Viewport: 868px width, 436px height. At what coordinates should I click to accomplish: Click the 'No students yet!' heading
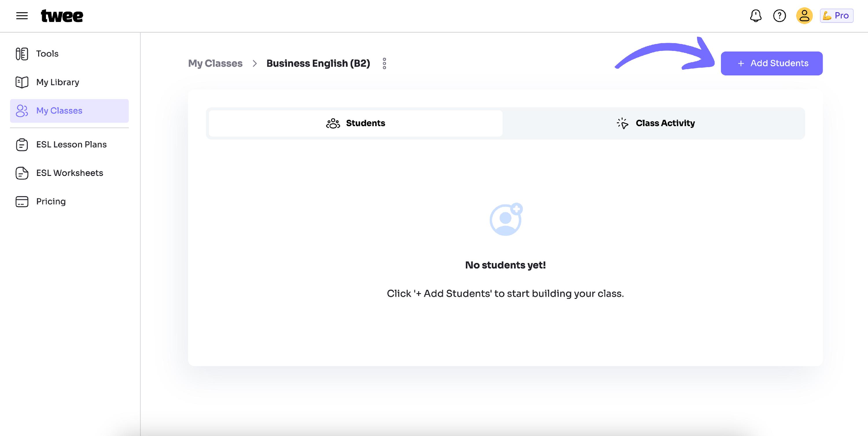pyautogui.click(x=505, y=265)
